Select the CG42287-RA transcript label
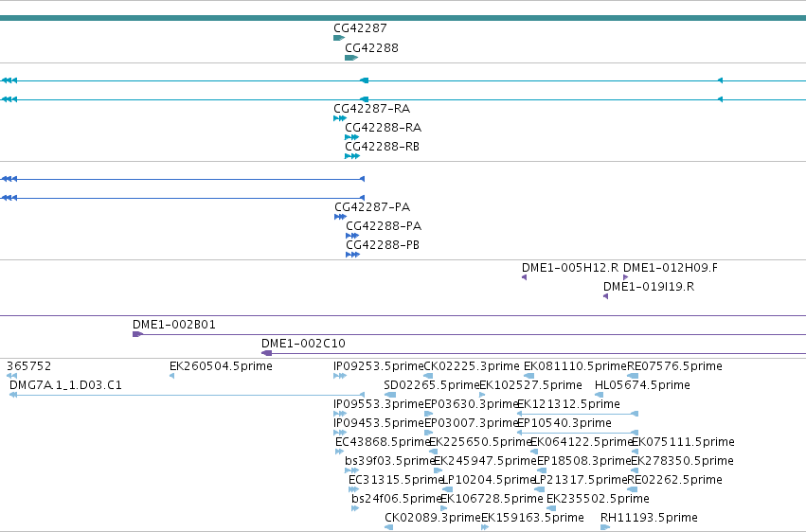Viewport: 806px width, 532px height. pyautogui.click(x=371, y=109)
